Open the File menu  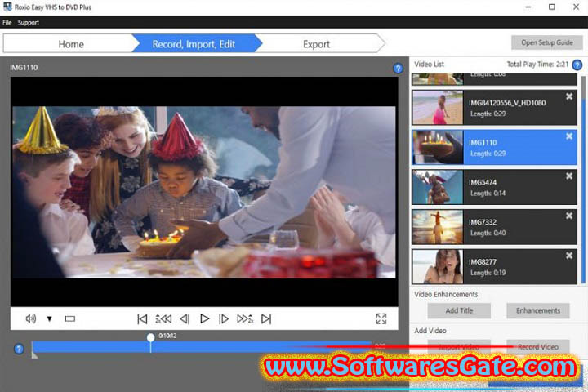[x=7, y=23]
